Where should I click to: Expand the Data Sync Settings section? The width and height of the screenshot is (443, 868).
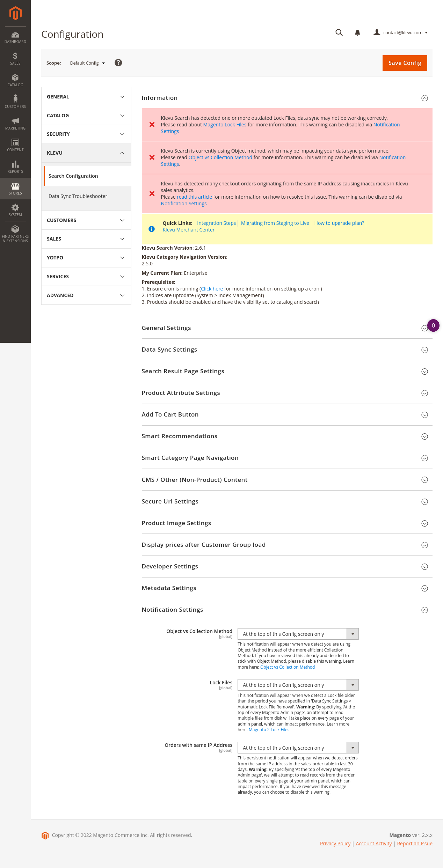point(424,350)
